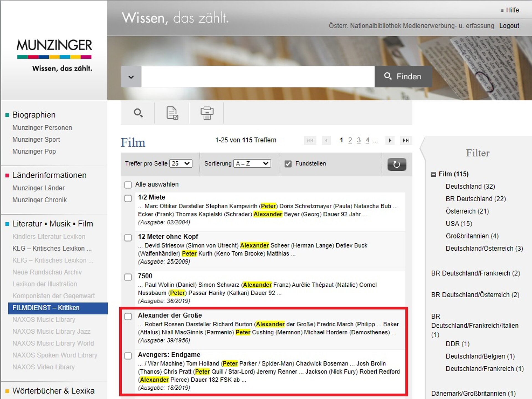Open Lexikon der Illustration
The width and height of the screenshot is (532, 399).
[45, 284]
